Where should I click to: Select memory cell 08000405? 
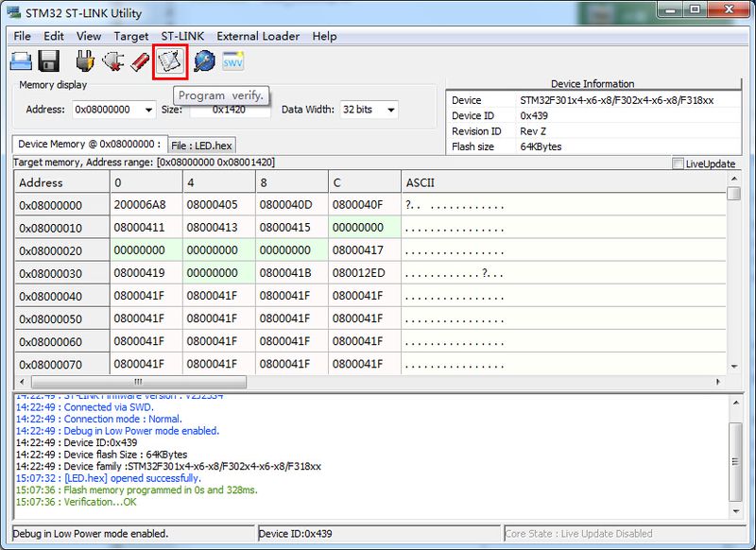point(219,205)
